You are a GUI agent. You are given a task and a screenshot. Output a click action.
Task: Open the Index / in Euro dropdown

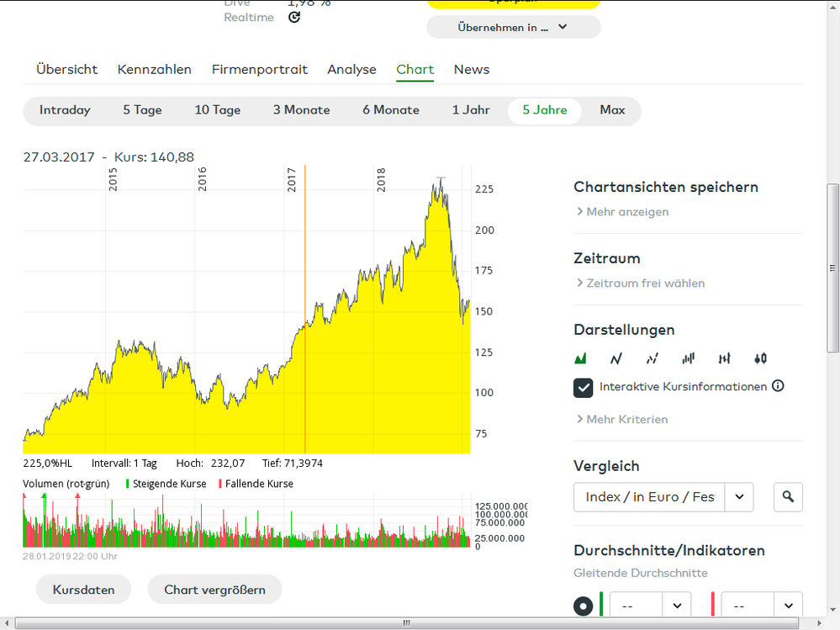(738, 496)
